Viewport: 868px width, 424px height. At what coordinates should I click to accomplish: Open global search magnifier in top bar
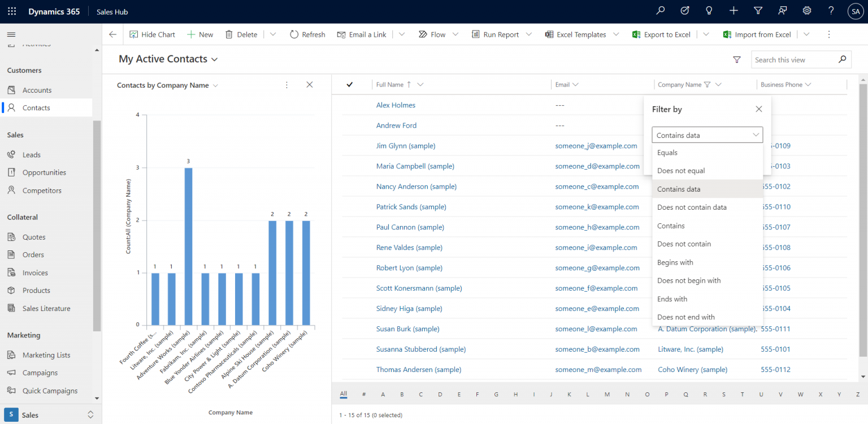pos(661,11)
